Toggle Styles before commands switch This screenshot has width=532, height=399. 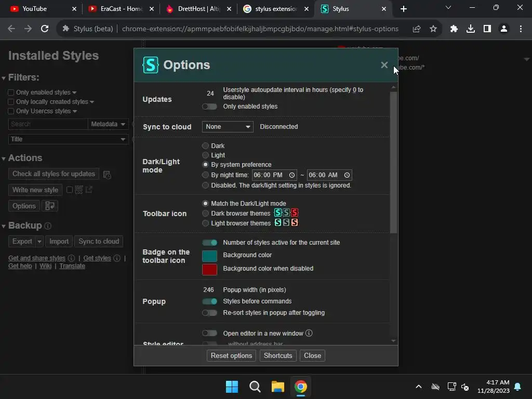click(x=209, y=301)
